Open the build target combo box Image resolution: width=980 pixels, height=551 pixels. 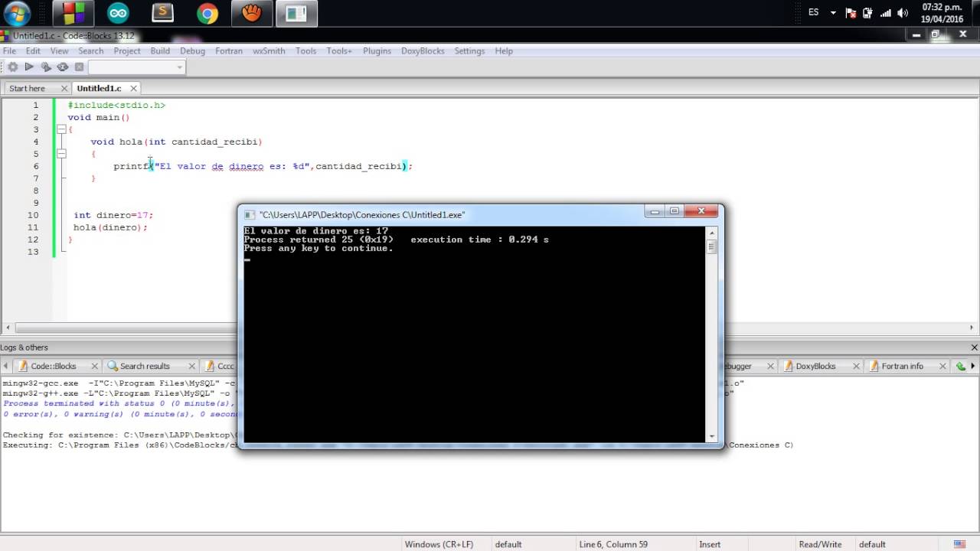pyautogui.click(x=136, y=67)
